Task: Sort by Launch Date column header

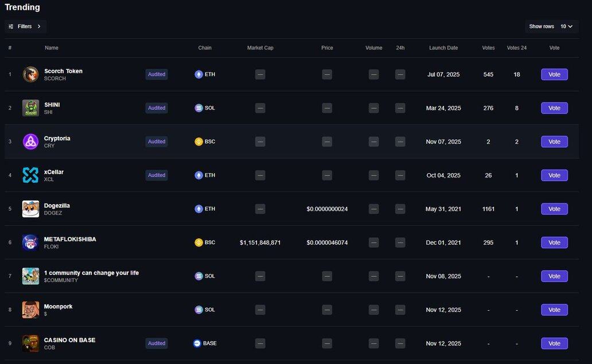Action: point(443,48)
